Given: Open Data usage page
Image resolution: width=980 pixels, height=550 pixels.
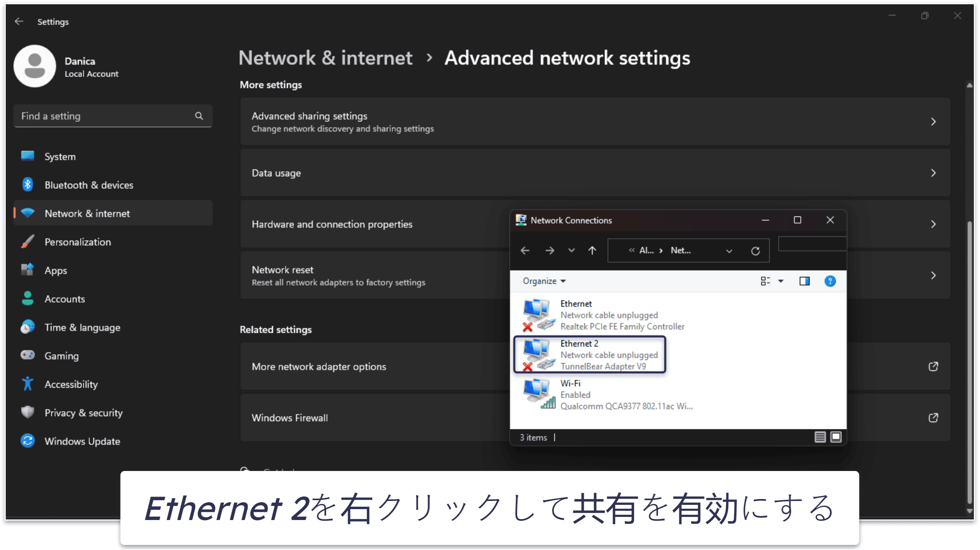Looking at the screenshot, I should (595, 173).
